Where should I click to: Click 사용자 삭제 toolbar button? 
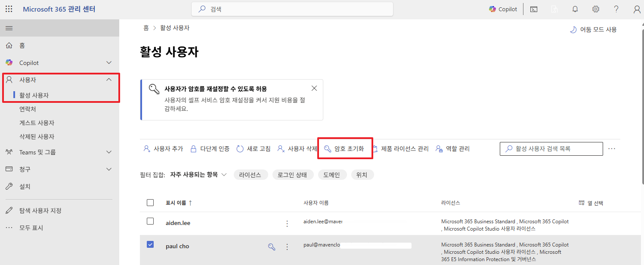(x=297, y=149)
